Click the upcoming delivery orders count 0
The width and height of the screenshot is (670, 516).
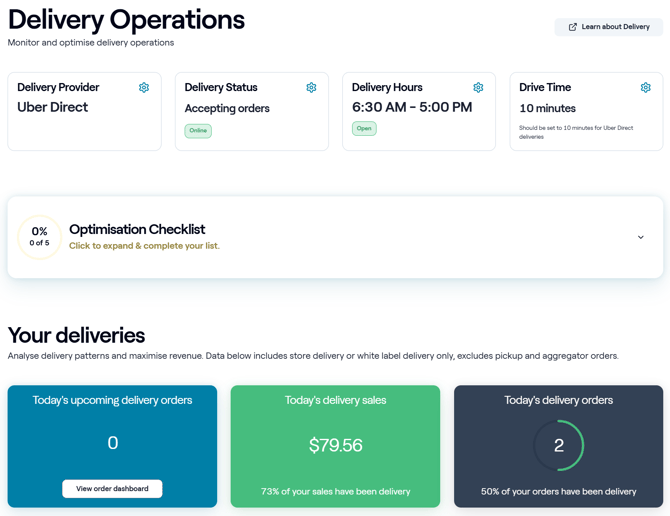coord(112,443)
